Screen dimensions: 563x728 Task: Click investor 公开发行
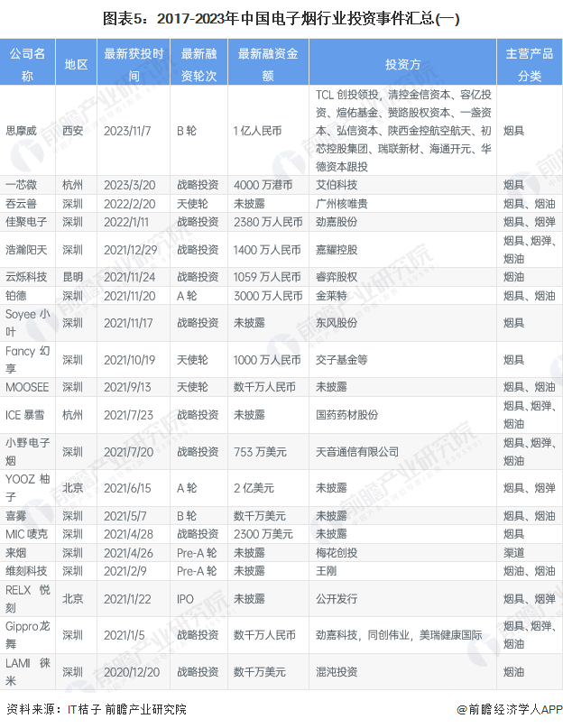[337, 599]
